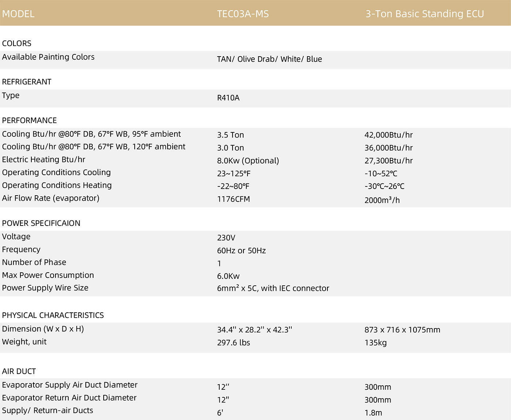Select 'Operating Conditions Cooling' label
Viewport: 511px width, 420px height.
[x=56, y=173]
